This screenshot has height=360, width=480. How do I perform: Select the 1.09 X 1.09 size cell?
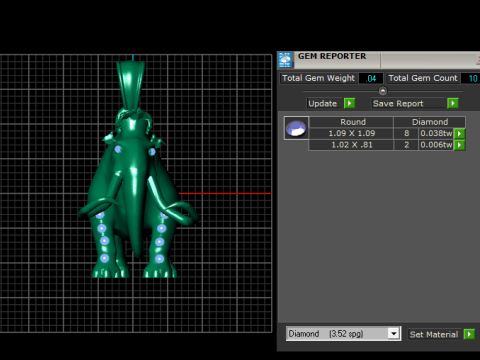(x=352, y=133)
